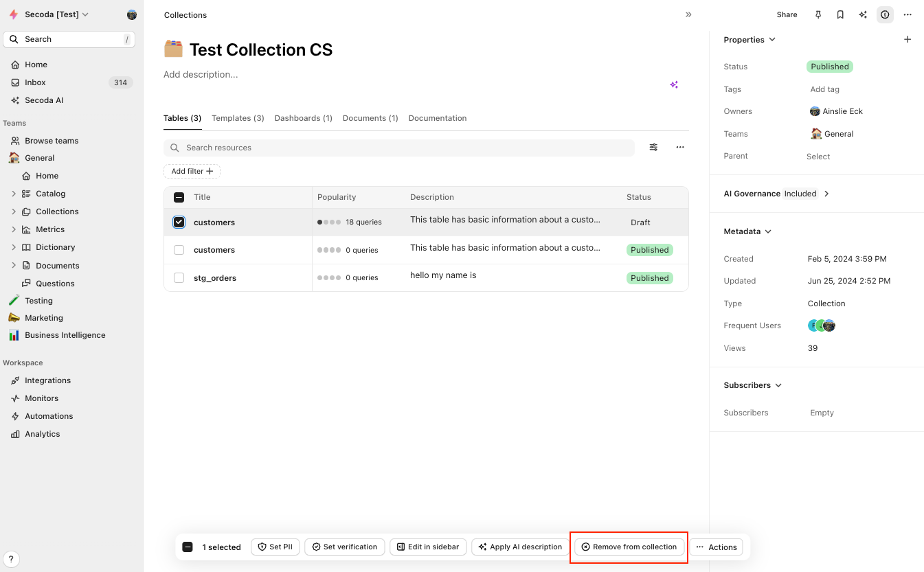The image size is (924, 572).
Task: Click the bookmark icon in header
Action: [x=840, y=14]
